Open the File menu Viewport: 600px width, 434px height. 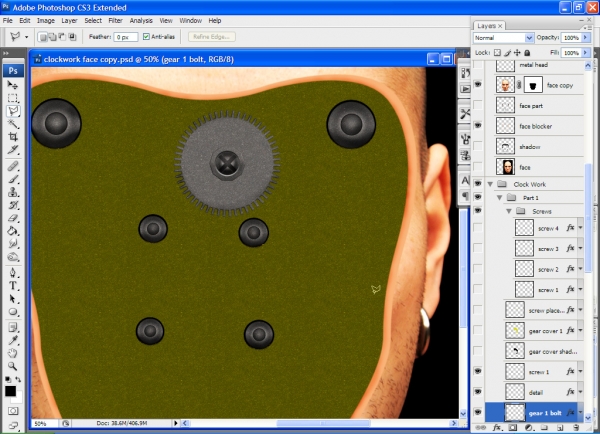click(8, 21)
